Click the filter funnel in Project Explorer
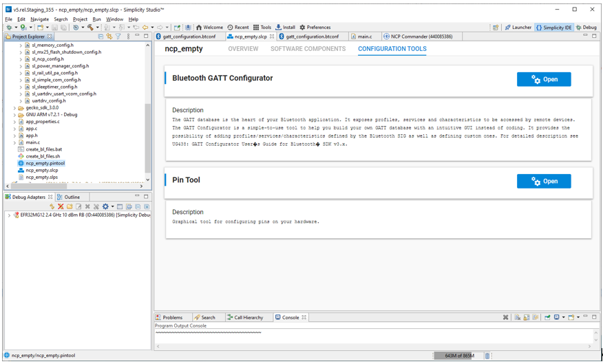 click(x=118, y=36)
